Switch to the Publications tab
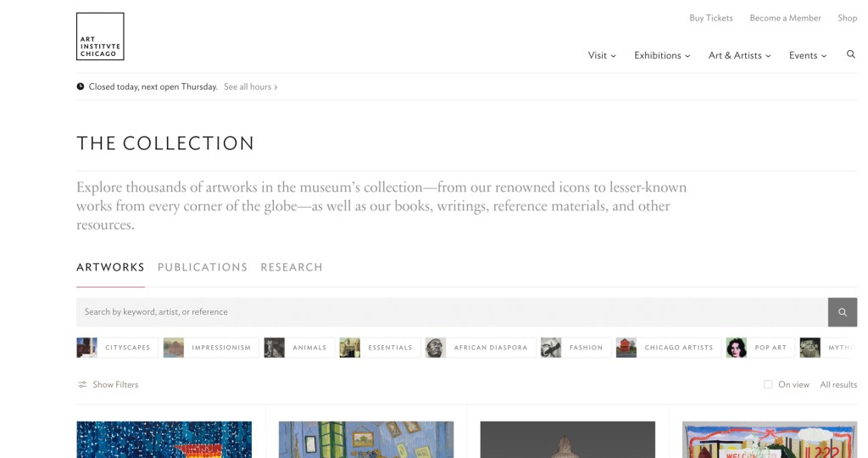The image size is (868, 458). [203, 267]
